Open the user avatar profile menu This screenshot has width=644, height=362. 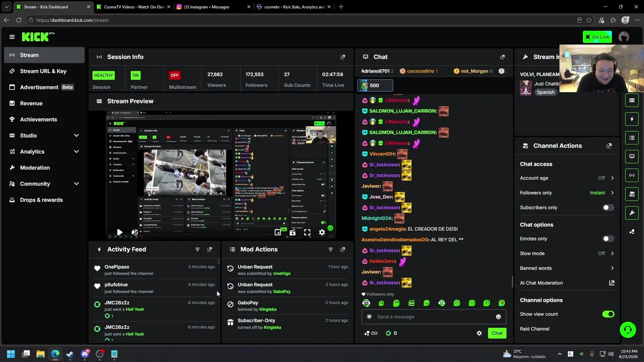(624, 37)
